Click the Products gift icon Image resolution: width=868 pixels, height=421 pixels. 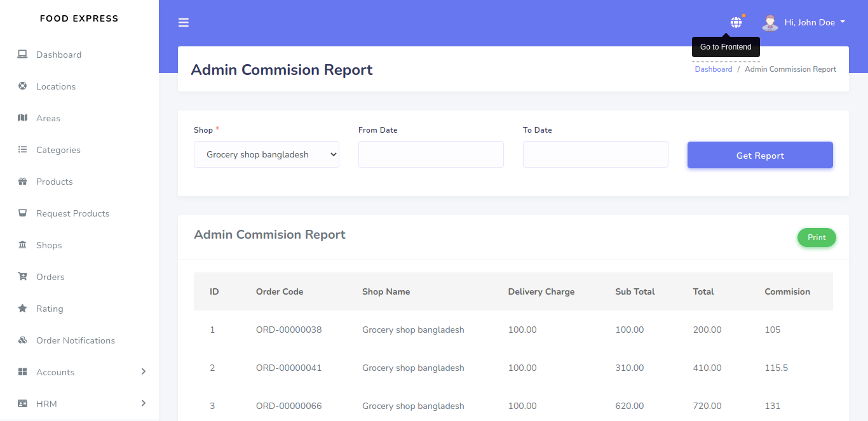(x=22, y=182)
